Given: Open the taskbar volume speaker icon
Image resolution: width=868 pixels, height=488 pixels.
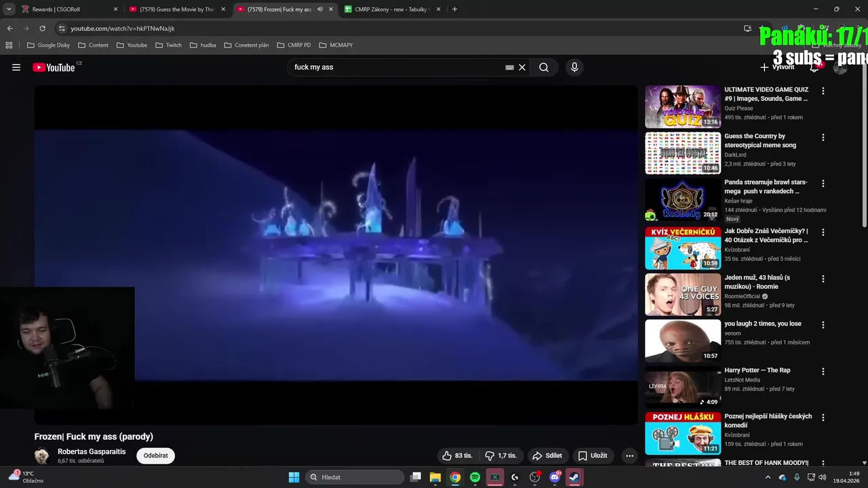Looking at the screenshot, I should coord(822,477).
